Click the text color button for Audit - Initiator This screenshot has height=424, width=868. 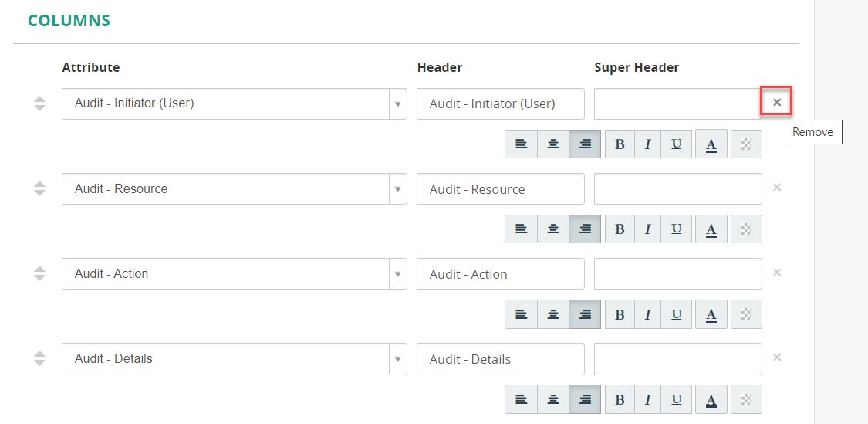711,144
